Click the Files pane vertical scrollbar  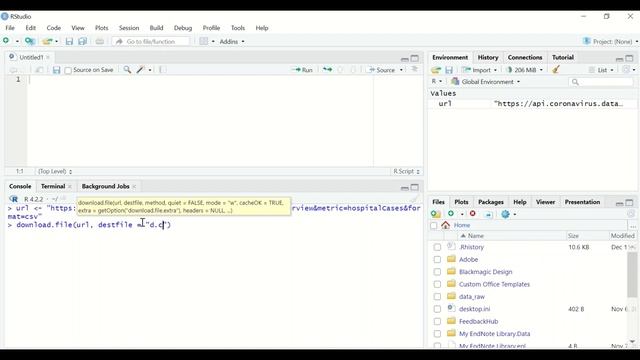[632, 274]
